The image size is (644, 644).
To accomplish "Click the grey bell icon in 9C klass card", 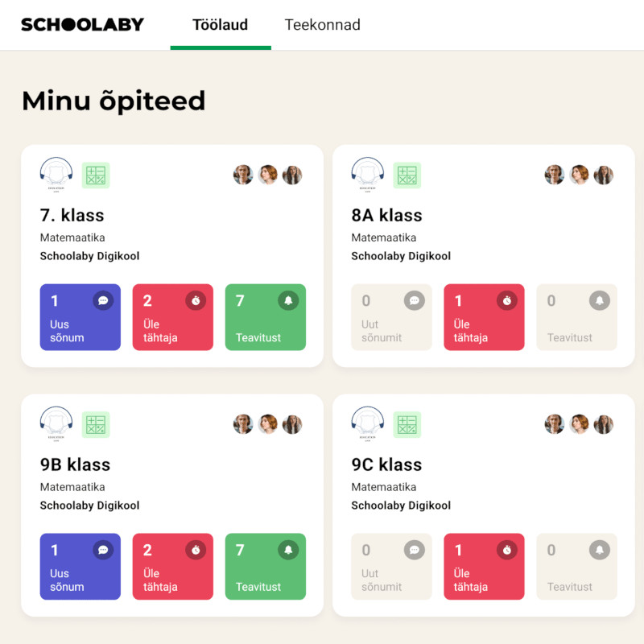I will point(599,551).
